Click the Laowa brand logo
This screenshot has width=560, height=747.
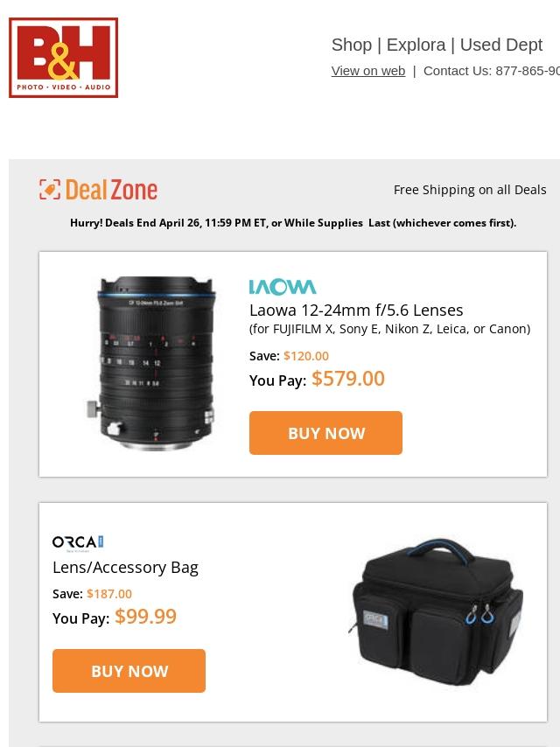(283, 287)
